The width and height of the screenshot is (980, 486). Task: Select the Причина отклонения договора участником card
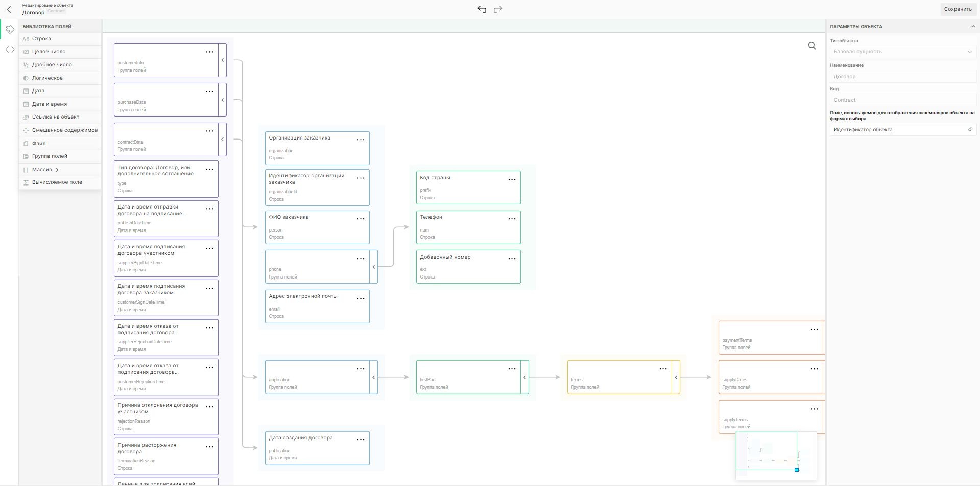point(166,417)
